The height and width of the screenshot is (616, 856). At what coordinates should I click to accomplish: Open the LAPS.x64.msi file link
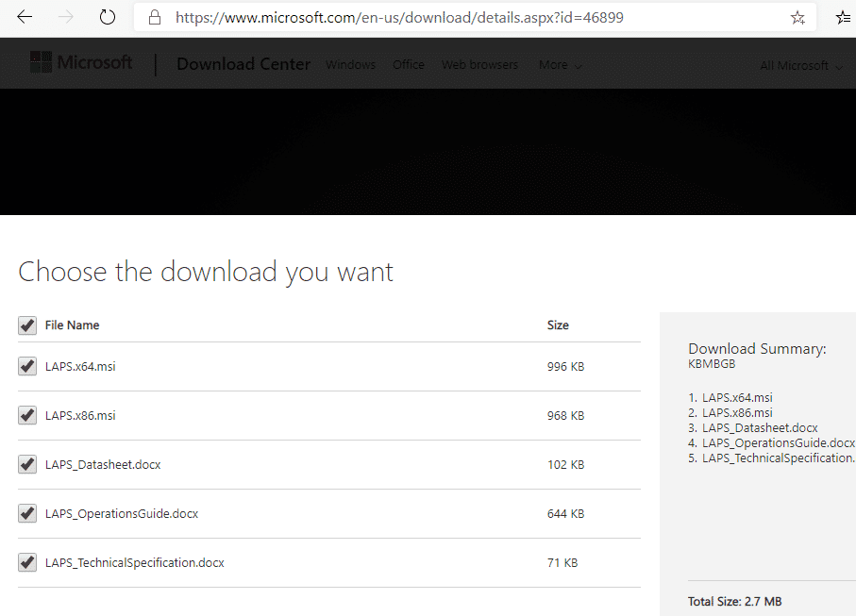(80, 366)
